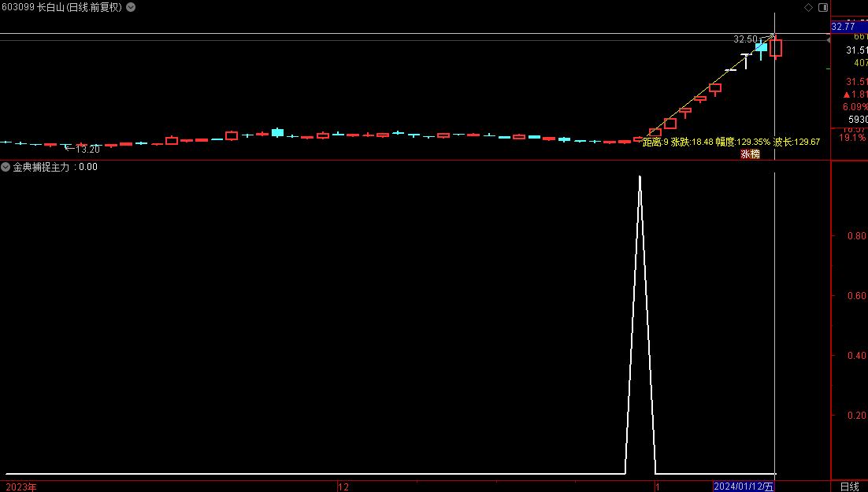Click the 0.60 indicator axis value
This screenshot has height=492, width=868.
click(856, 295)
